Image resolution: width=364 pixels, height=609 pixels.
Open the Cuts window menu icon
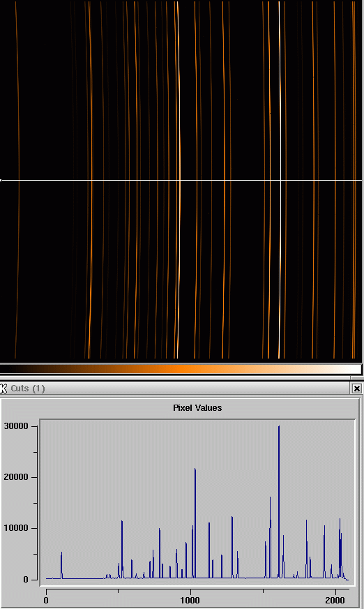pos(3,388)
